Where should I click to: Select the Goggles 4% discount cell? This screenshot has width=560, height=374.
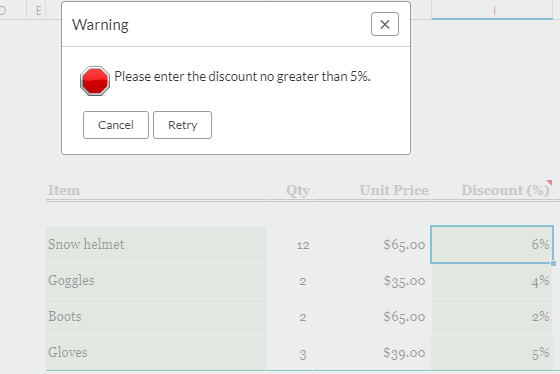[x=492, y=281]
